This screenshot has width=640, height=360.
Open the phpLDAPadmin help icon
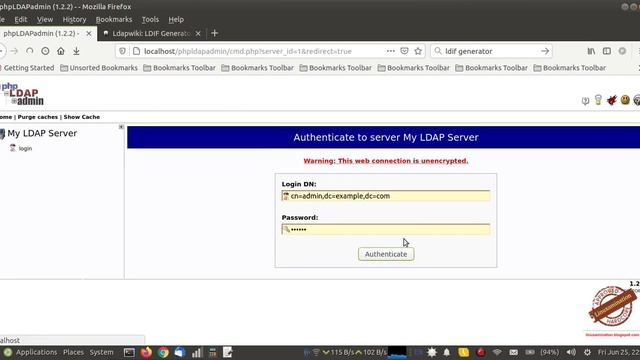(585, 100)
